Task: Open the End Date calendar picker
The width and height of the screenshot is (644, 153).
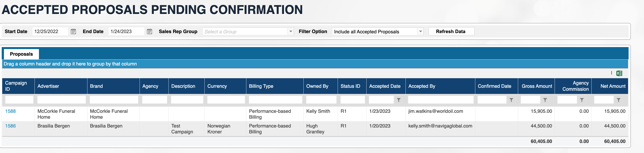Action: coord(150,32)
